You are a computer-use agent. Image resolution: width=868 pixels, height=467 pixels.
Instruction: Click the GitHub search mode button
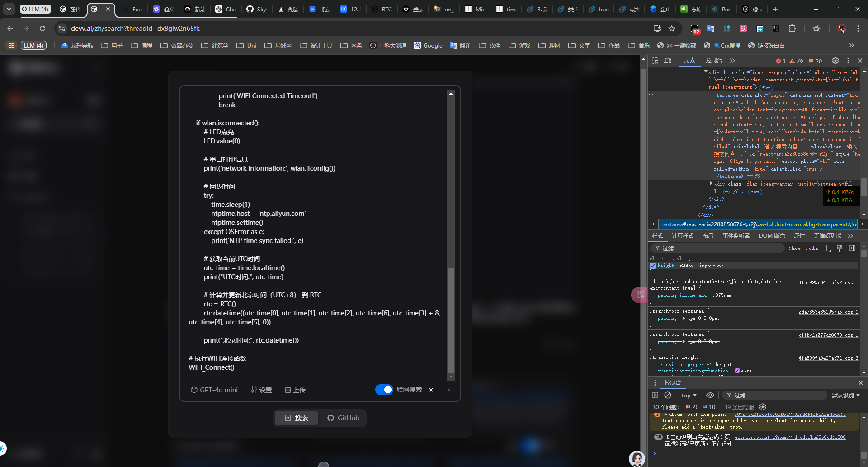[x=343, y=418]
